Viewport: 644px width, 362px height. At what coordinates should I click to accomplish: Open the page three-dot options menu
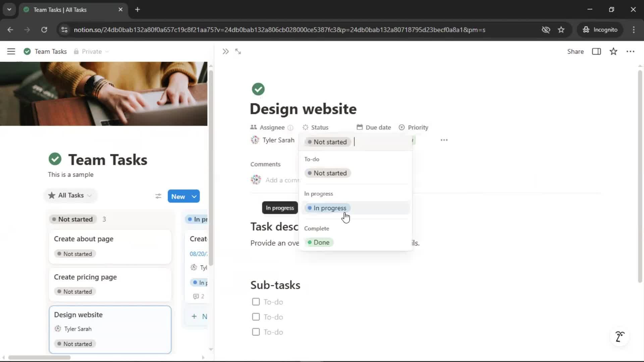tap(630, 51)
